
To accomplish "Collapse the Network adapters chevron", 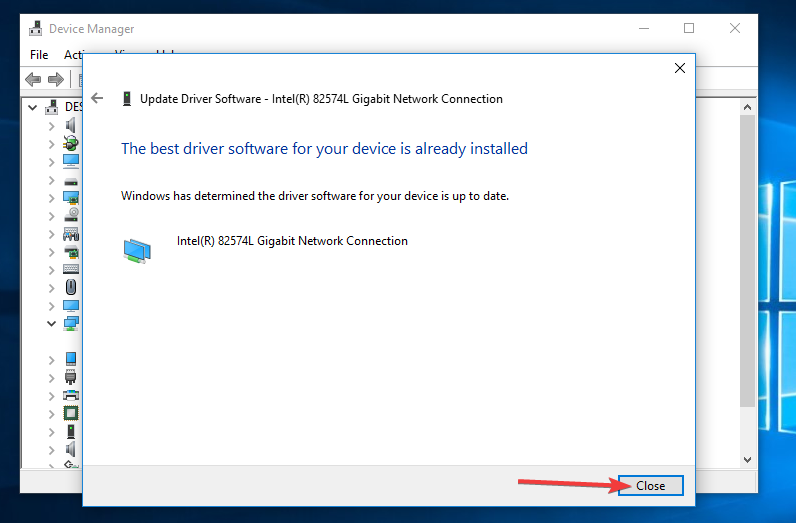I will [51, 323].
